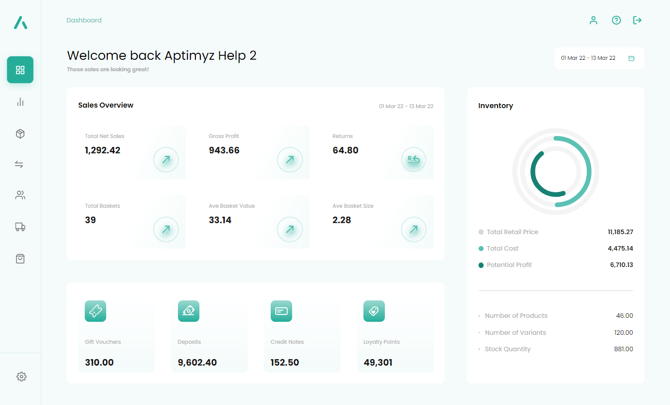
Task: Click the Dashboard breadcrumb link
Action: 84,20
